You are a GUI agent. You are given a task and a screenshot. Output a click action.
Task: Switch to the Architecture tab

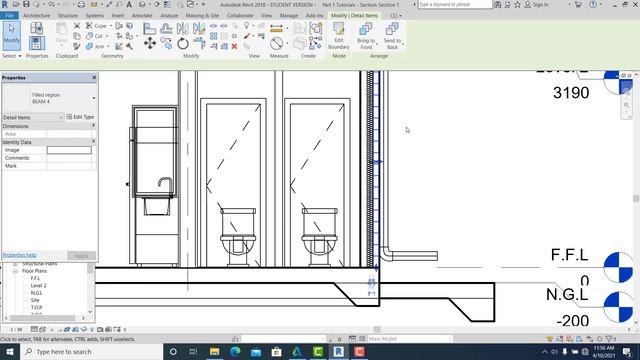[36, 16]
